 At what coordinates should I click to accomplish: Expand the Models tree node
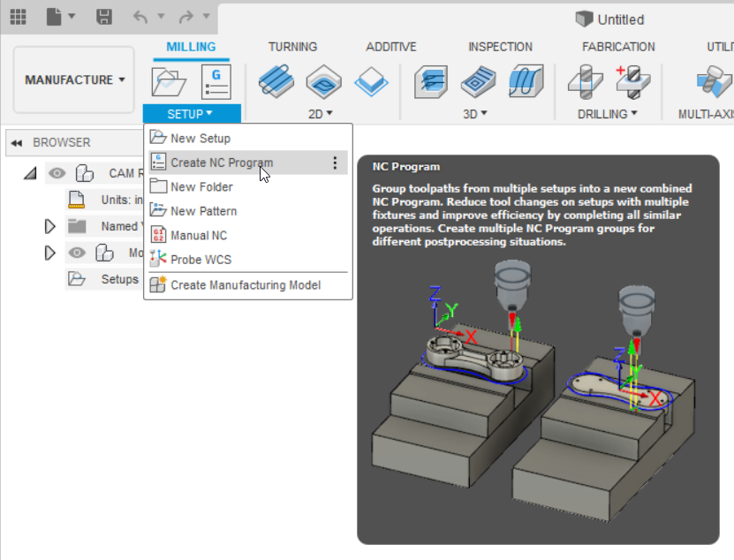pyautogui.click(x=49, y=254)
